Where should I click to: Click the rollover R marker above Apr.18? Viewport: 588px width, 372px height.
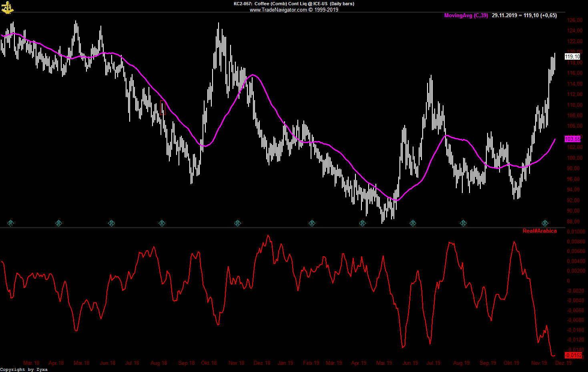pos(58,223)
